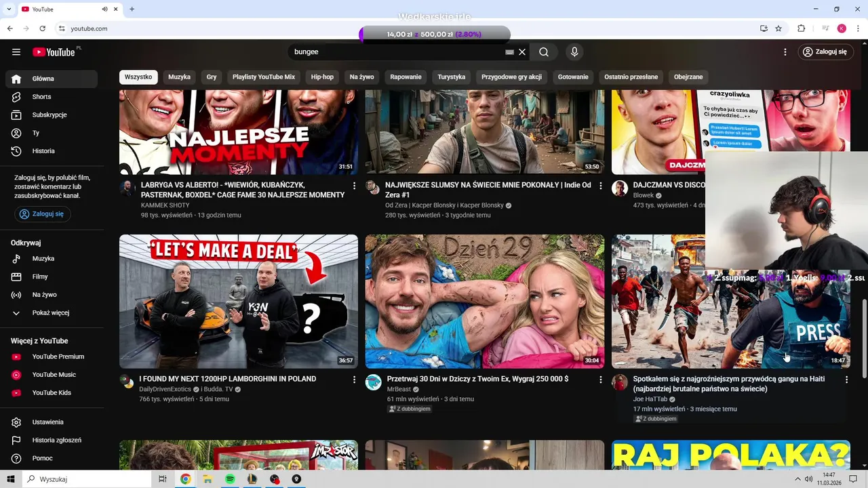The image size is (868, 488).
Task: Select the Wszystko filter chip
Action: (x=138, y=77)
